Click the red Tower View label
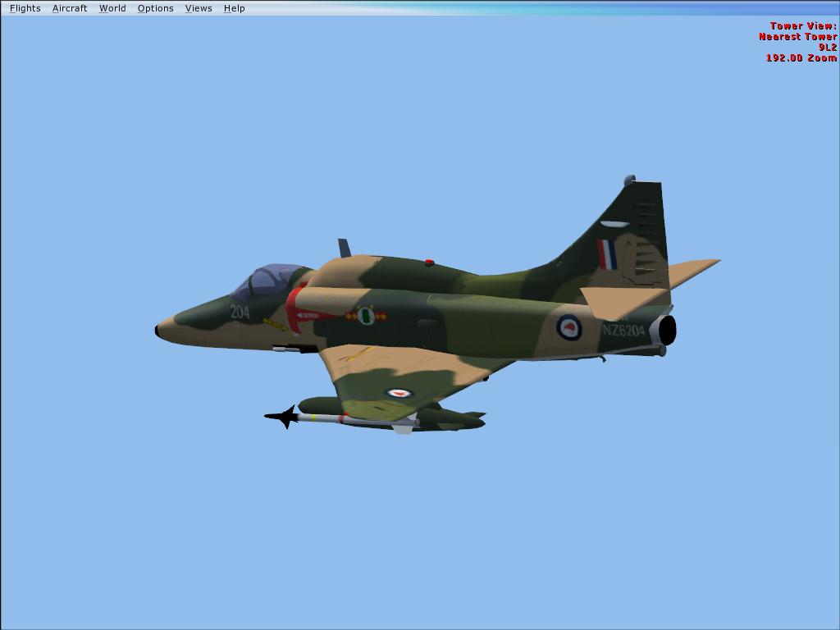 click(803, 26)
